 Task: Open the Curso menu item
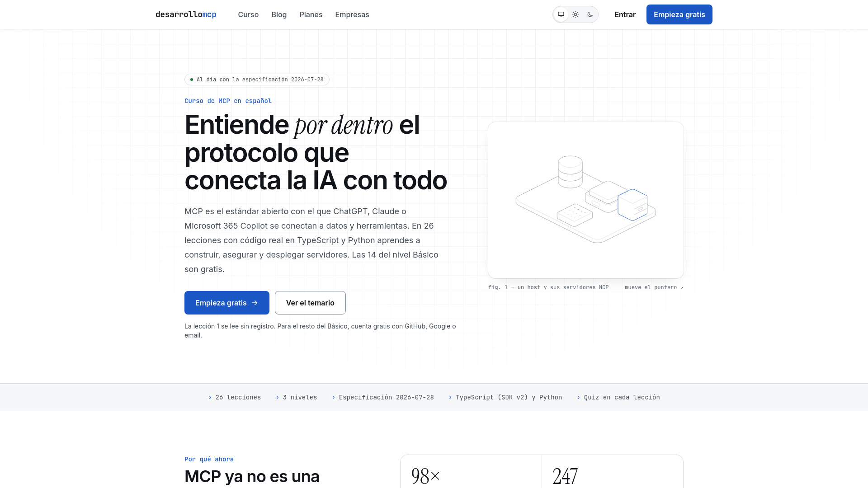click(248, 14)
